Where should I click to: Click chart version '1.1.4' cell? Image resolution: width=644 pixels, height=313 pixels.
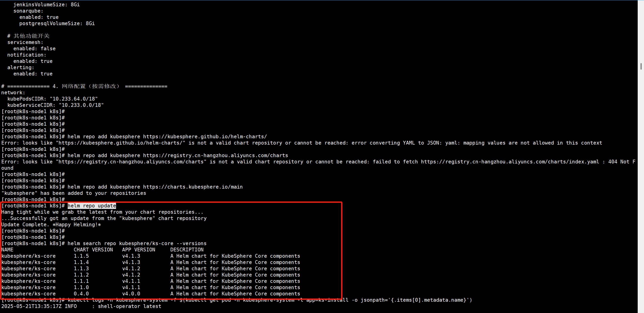(81, 262)
